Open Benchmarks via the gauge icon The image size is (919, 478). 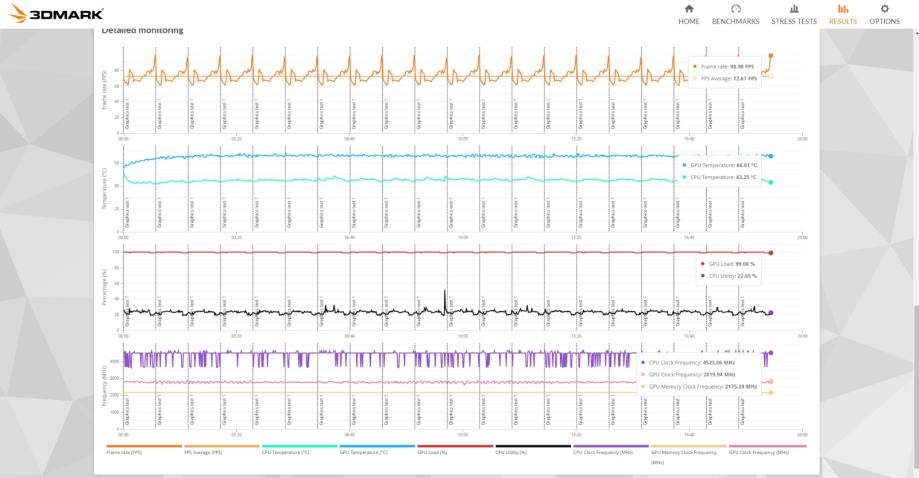pyautogui.click(x=735, y=9)
